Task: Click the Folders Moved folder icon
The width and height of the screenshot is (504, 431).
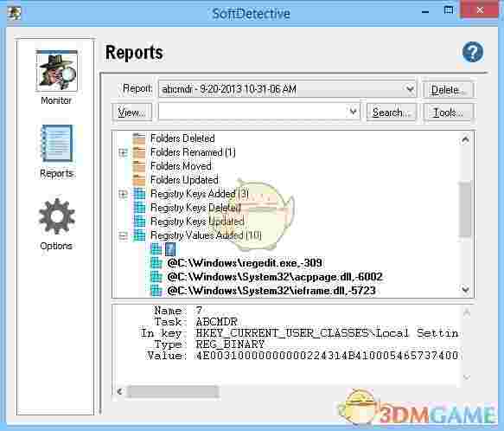Action: pyautogui.click(x=139, y=166)
